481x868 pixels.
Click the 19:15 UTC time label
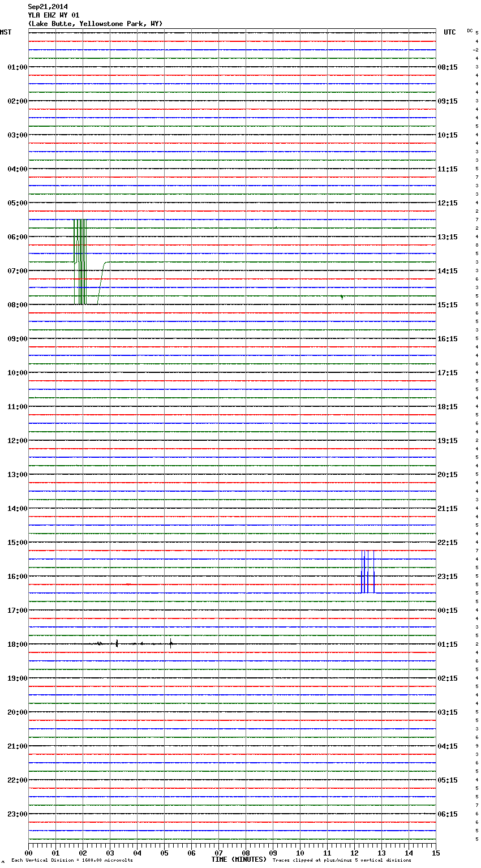(x=448, y=441)
